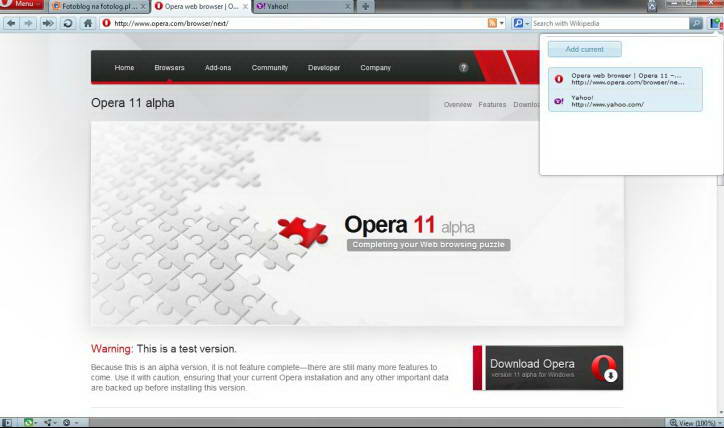Expand the Opera Turbo dropdown arrow
The width and height of the screenshot is (724, 428).
click(76, 423)
